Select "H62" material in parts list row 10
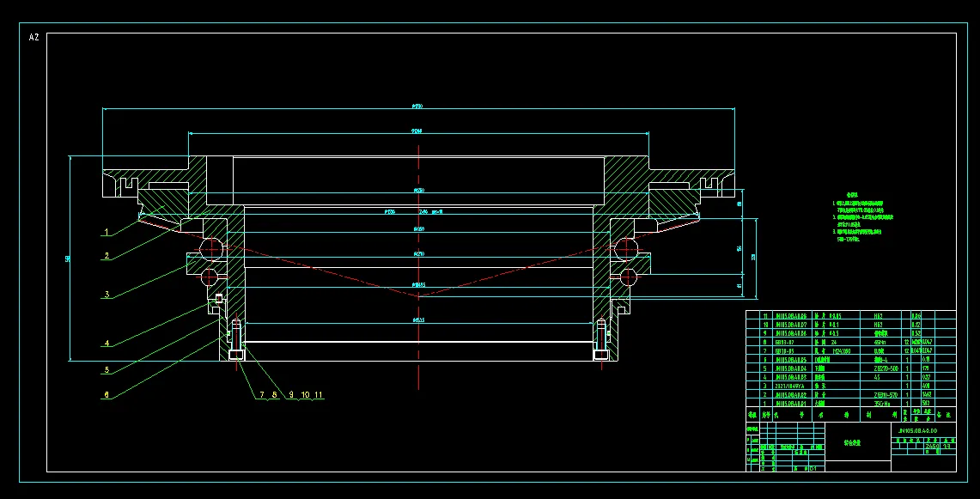 878,325
